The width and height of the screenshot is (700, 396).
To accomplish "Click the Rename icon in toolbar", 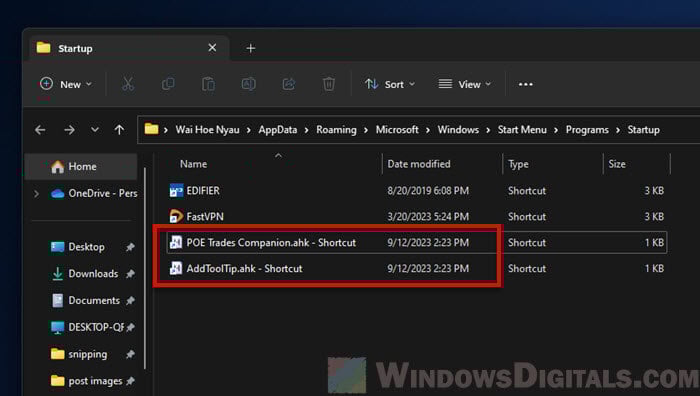I will (x=248, y=84).
